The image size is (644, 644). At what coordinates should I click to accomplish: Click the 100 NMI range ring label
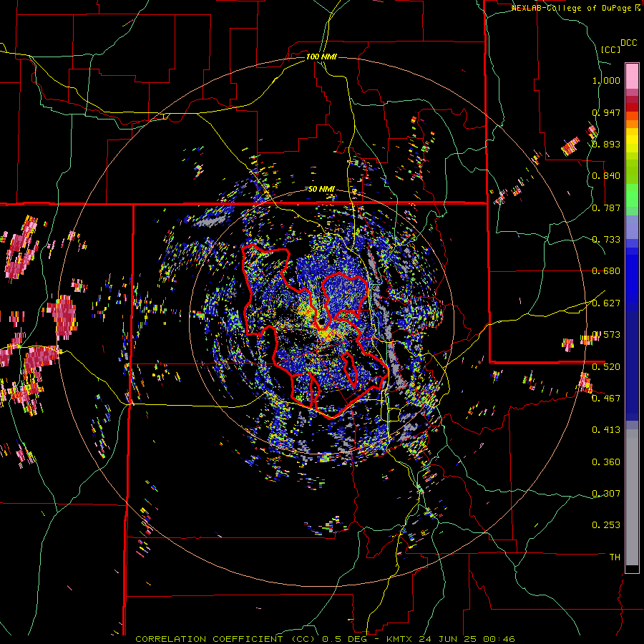pos(321,57)
